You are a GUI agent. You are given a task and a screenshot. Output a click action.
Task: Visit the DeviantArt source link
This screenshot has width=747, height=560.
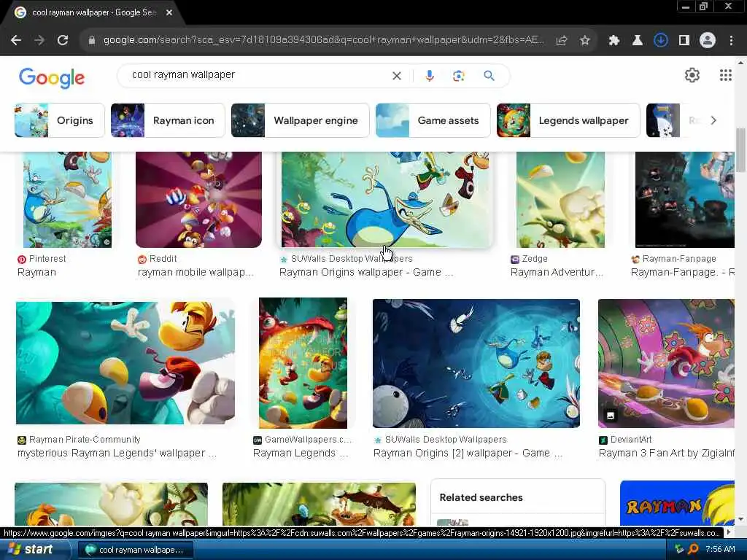point(625,440)
